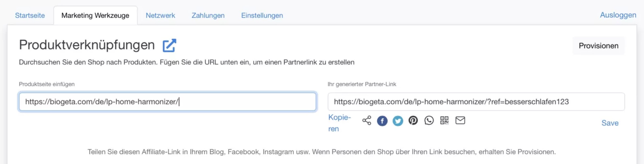Click the Save link

610,123
